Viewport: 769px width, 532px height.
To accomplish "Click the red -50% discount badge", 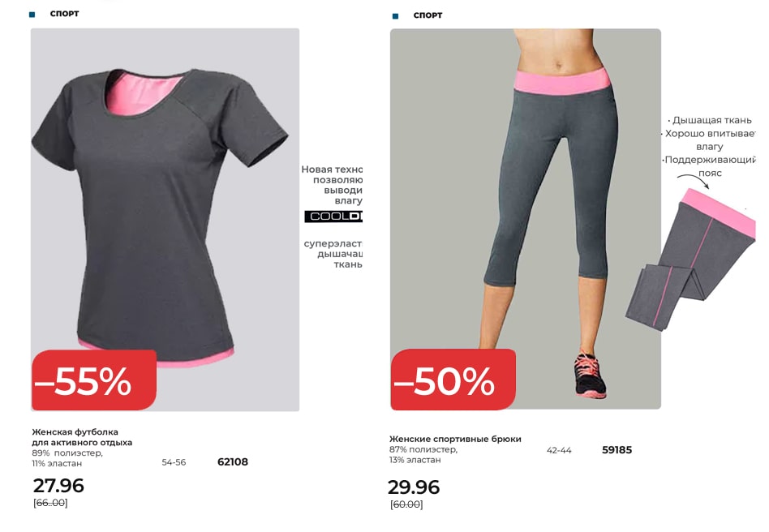I will click(x=453, y=380).
